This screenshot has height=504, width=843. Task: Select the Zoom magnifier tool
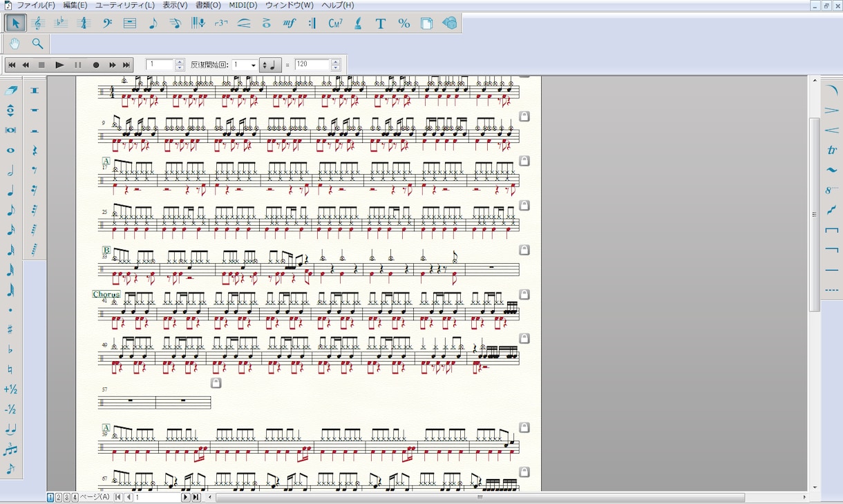pyautogui.click(x=37, y=43)
